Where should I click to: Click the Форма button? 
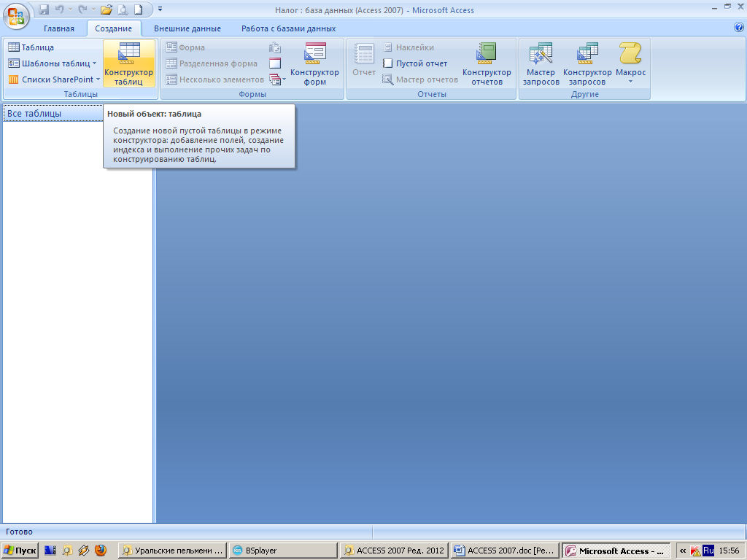(x=185, y=47)
